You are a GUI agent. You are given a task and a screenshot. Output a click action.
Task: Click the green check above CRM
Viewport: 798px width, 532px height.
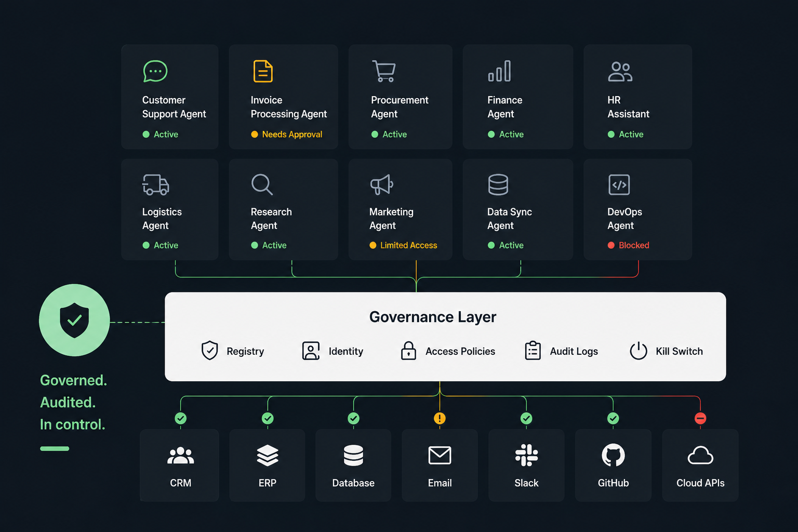coord(181,418)
